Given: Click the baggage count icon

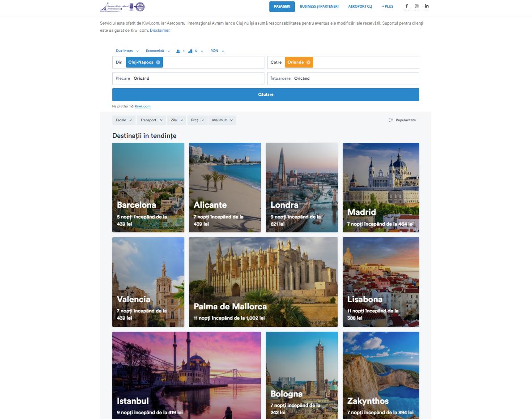Looking at the screenshot, I should click(190, 51).
